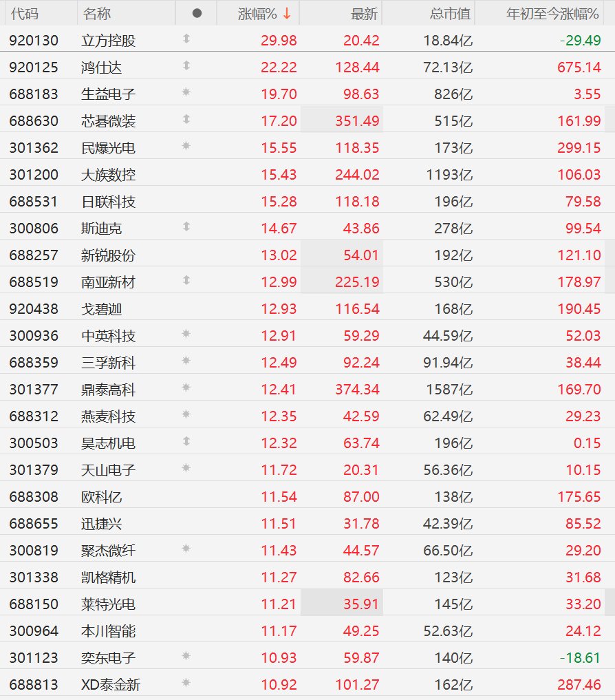
Task: Click the 年初至今涨幅% column header
Action: pos(552,14)
